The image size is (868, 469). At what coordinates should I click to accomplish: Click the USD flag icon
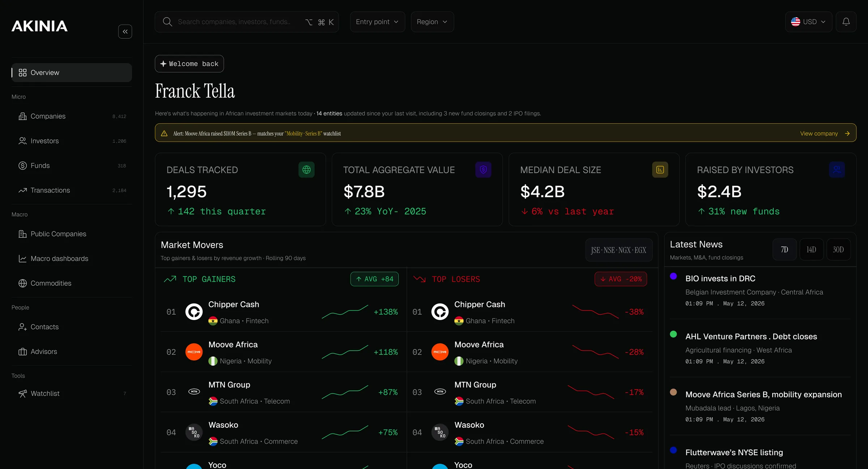[795, 22]
